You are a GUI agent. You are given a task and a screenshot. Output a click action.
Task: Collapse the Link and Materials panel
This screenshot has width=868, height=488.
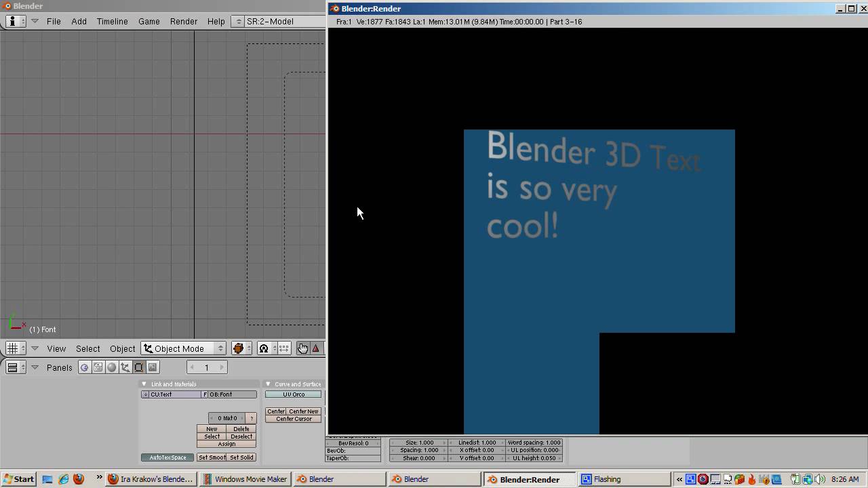[x=144, y=384]
